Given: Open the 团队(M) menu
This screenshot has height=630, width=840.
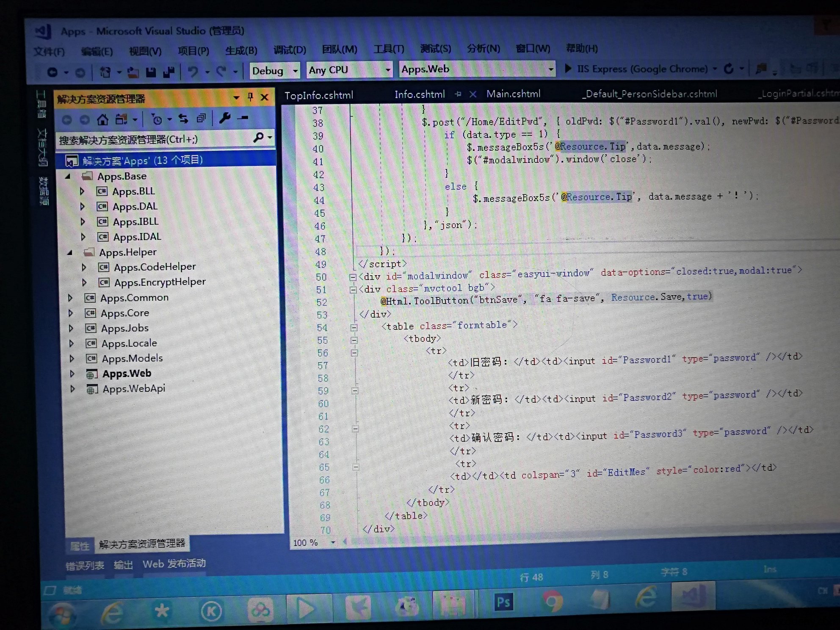Looking at the screenshot, I should tap(340, 50).
